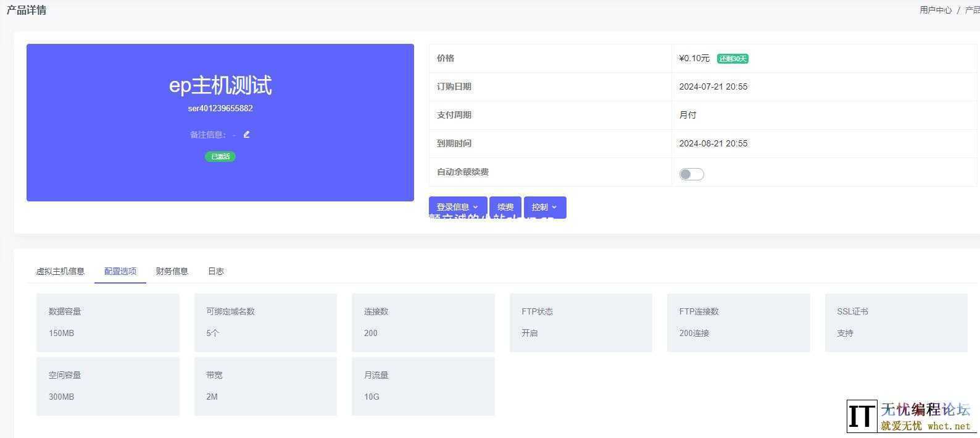
Task: Click the 月流量 10G card
Action: click(423, 386)
